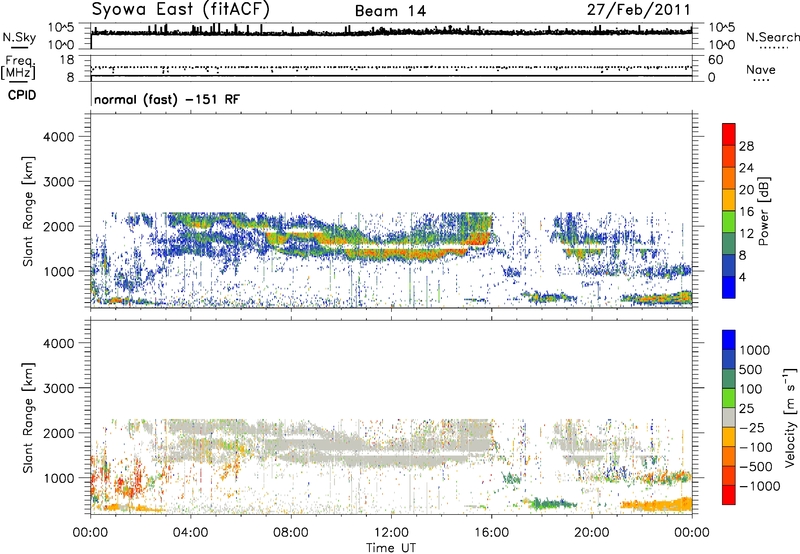This screenshot has height=554, width=800.
Task: Pick the light green 12–16 dB power segment
Action: click(x=729, y=221)
